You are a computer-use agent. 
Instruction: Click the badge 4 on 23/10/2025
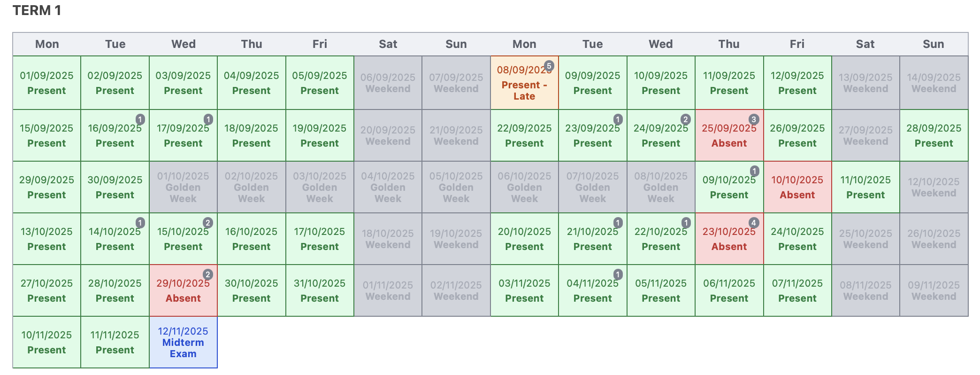coord(753,223)
